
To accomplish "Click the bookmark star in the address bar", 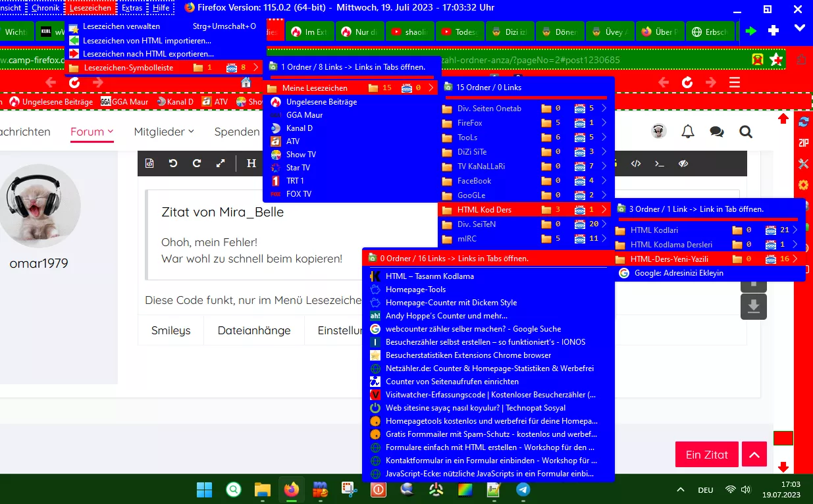I will pyautogui.click(x=776, y=60).
